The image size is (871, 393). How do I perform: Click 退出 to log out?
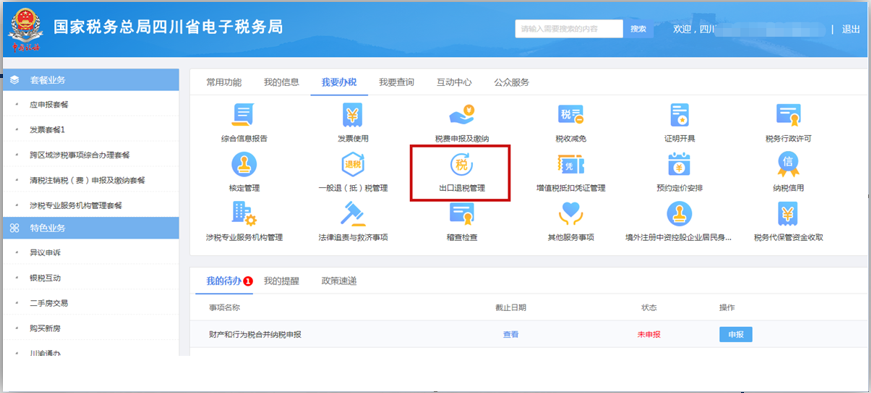point(851,29)
